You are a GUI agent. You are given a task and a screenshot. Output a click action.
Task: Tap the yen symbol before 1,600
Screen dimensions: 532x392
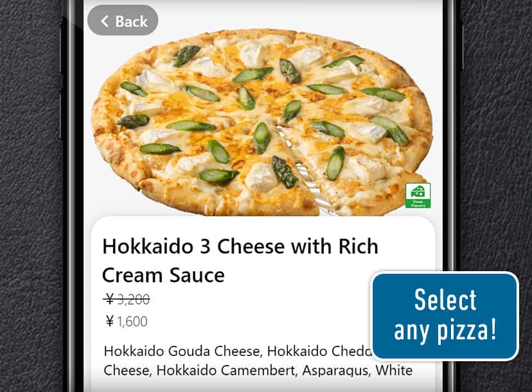110,321
